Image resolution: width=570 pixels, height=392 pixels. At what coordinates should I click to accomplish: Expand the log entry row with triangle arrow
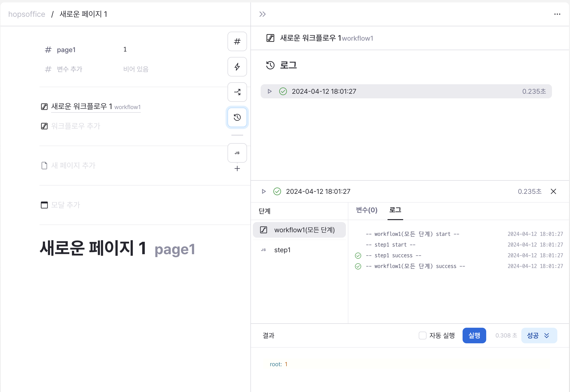pyautogui.click(x=269, y=91)
